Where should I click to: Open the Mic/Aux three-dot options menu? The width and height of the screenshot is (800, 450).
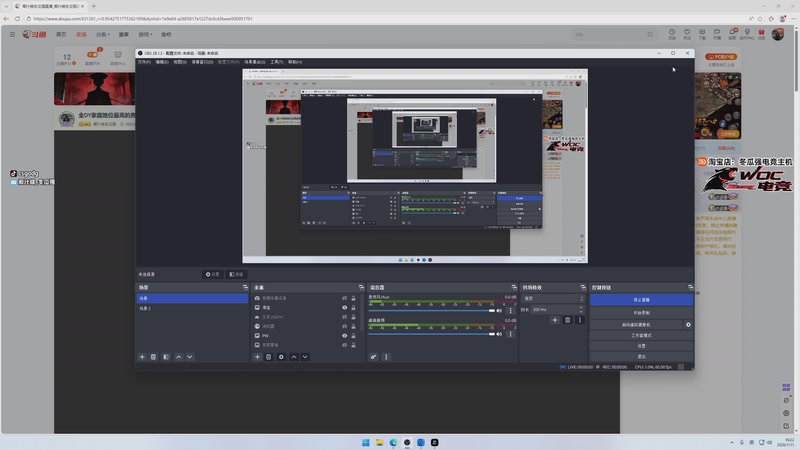(x=510, y=311)
